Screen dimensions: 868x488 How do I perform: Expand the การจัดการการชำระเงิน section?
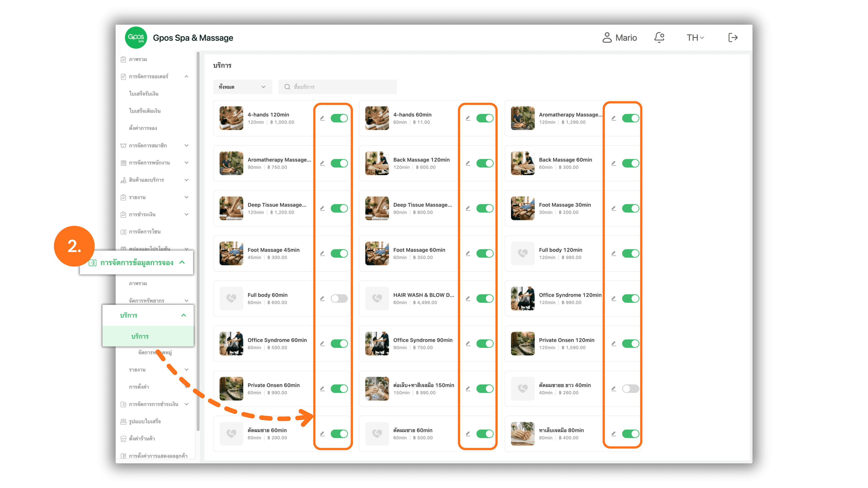tap(155, 404)
